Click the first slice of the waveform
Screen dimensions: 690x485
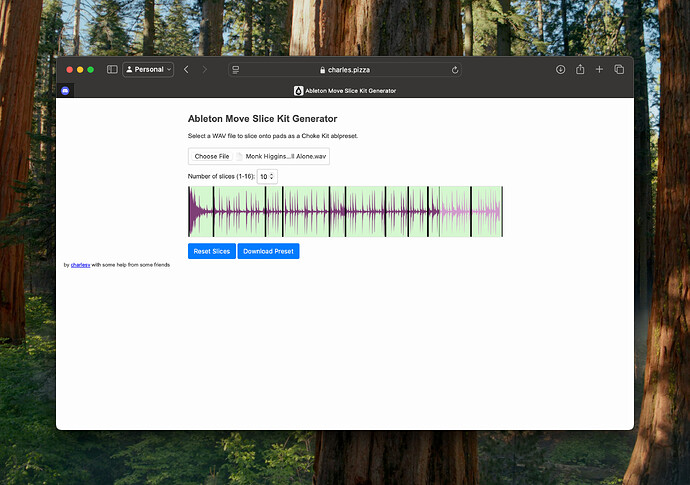[201, 211]
